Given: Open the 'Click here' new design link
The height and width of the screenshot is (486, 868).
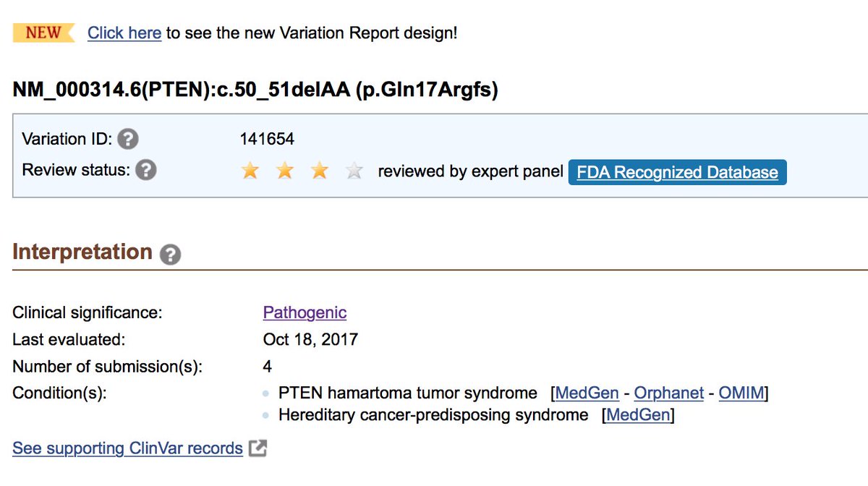Looking at the screenshot, I should [x=124, y=33].
